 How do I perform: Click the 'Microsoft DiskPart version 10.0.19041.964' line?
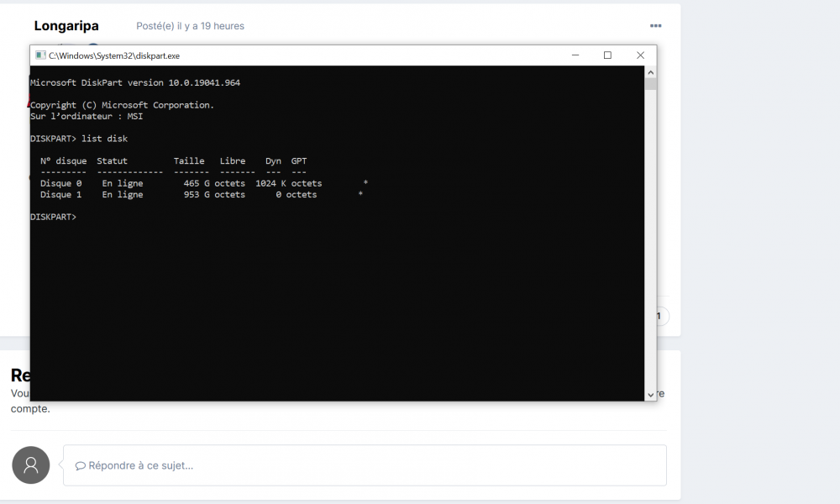point(135,83)
